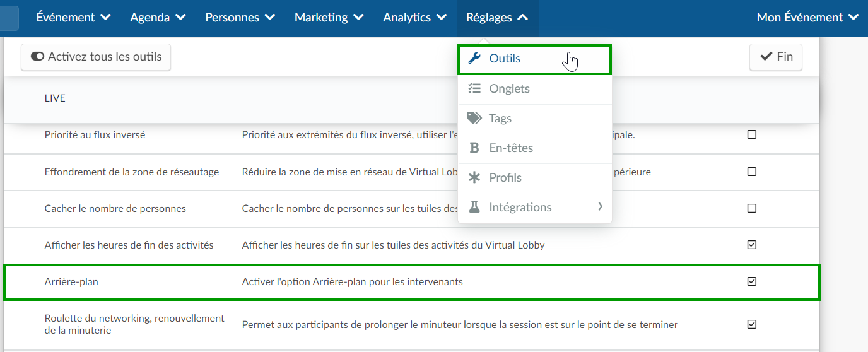Image resolution: width=868 pixels, height=352 pixels.
Task: Expand the Agenda menu
Action: (x=158, y=18)
